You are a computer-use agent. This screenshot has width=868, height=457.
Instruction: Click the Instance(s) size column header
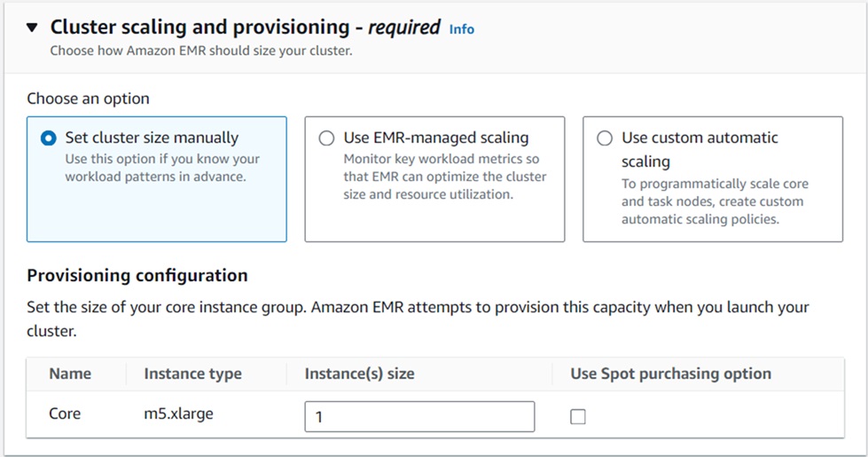pos(359,374)
